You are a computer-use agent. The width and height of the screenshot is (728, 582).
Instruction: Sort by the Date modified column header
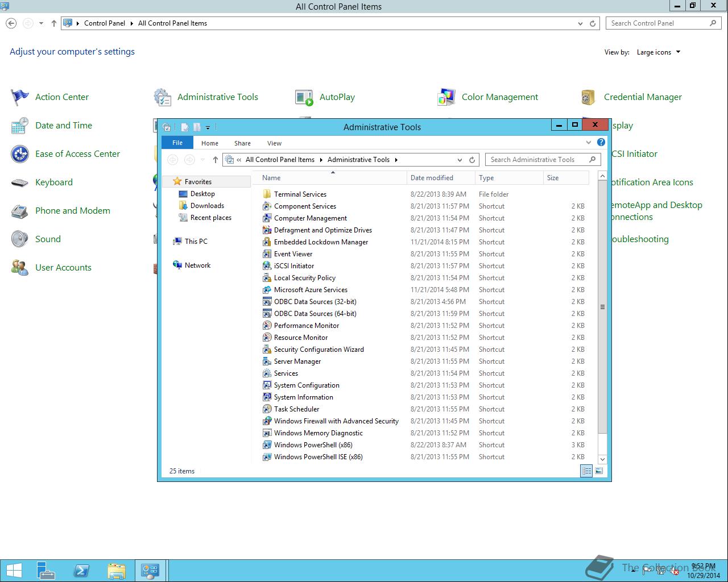tap(441, 178)
